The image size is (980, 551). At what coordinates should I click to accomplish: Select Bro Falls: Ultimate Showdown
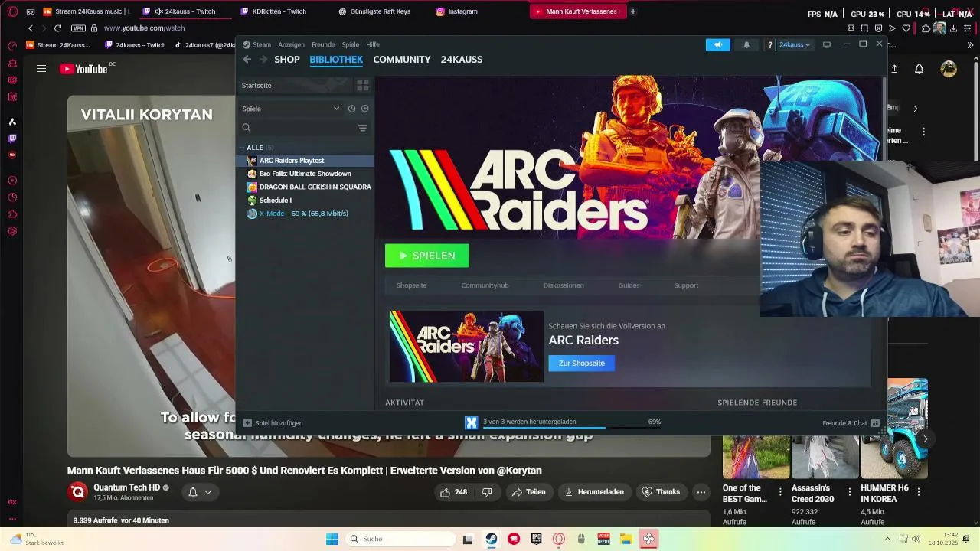pyautogui.click(x=305, y=174)
